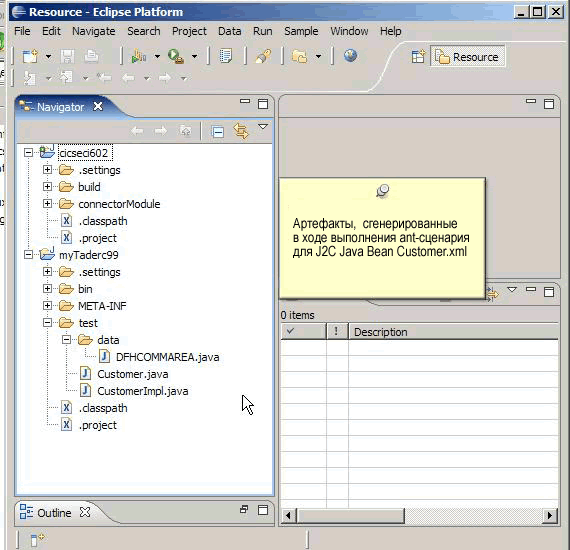Expand .settings folder under cicseci602

tap(47, 169)
